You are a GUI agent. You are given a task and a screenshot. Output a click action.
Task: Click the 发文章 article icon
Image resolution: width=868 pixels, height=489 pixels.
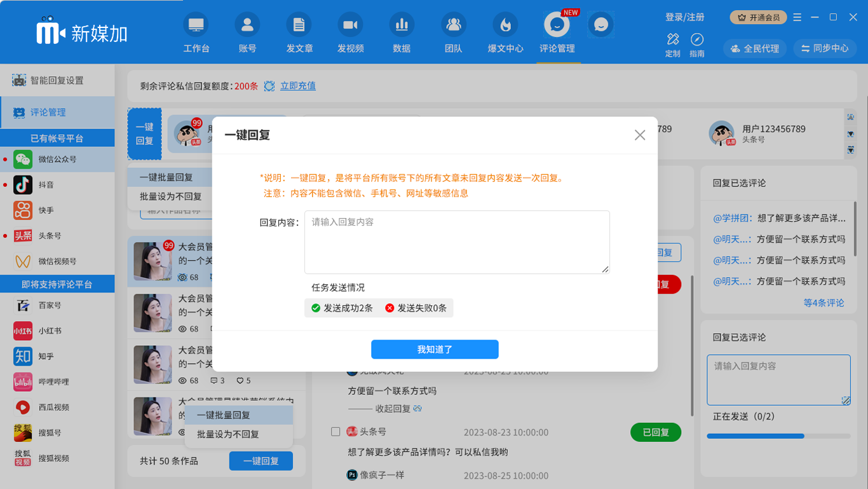click(299, 25)
